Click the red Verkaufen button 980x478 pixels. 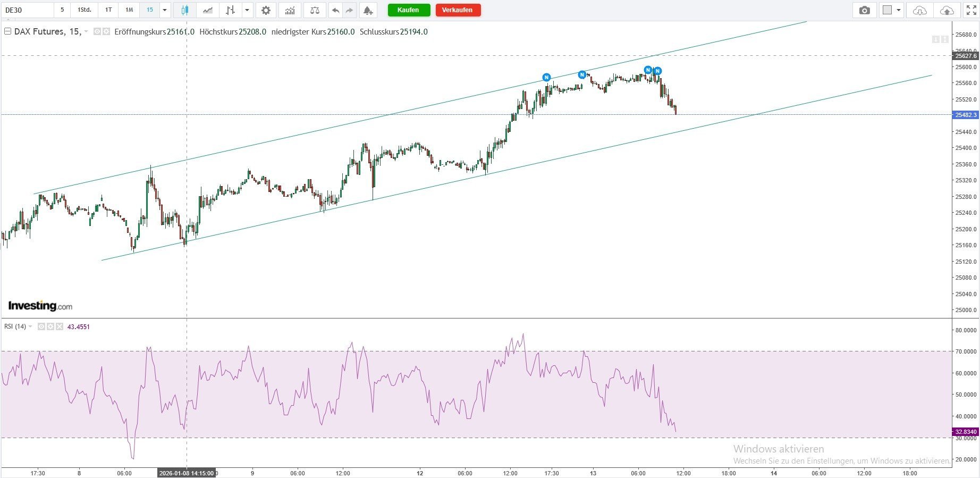[x=458, y=10]
